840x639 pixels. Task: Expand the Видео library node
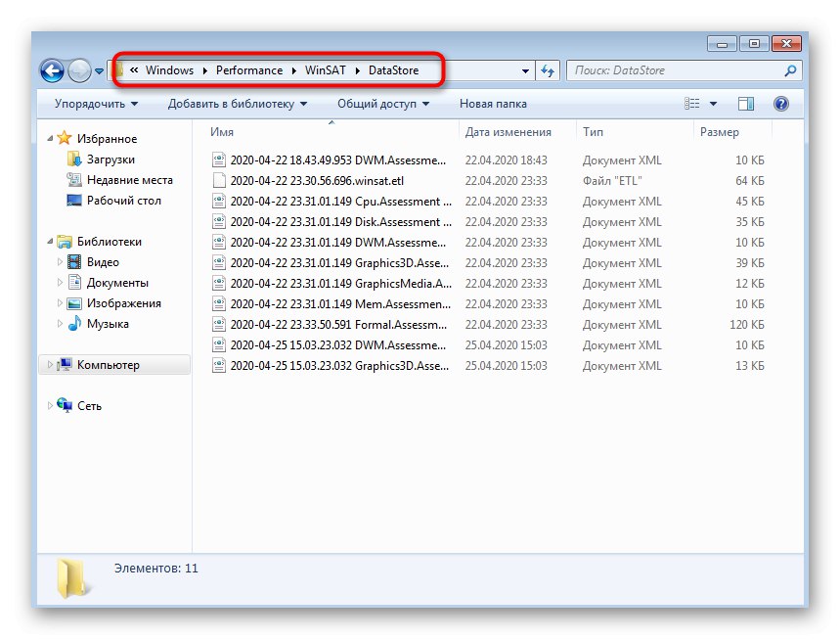coord(60,262)
